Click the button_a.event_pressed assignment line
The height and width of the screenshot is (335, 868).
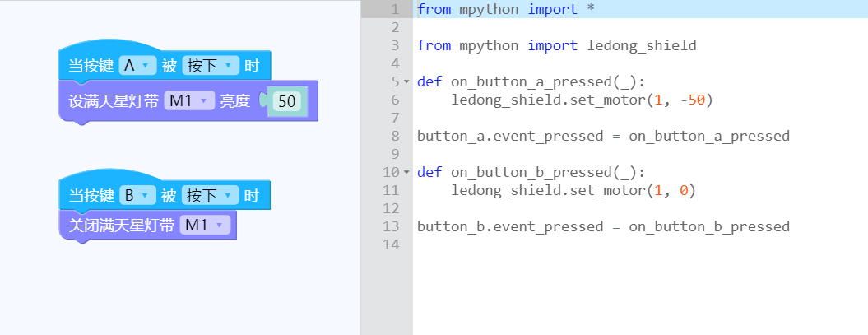(603, 136)
